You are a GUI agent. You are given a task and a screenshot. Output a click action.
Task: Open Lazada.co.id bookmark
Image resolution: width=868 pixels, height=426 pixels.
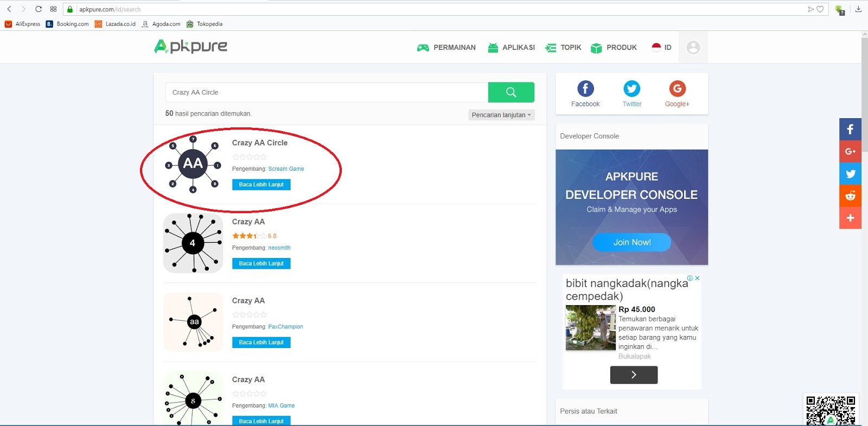coord(115,24)
